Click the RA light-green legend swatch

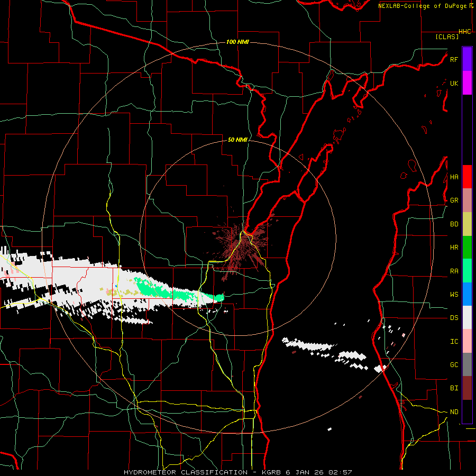467,271
